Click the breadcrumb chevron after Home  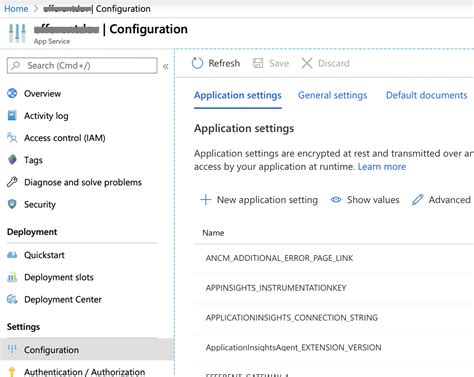36,9
